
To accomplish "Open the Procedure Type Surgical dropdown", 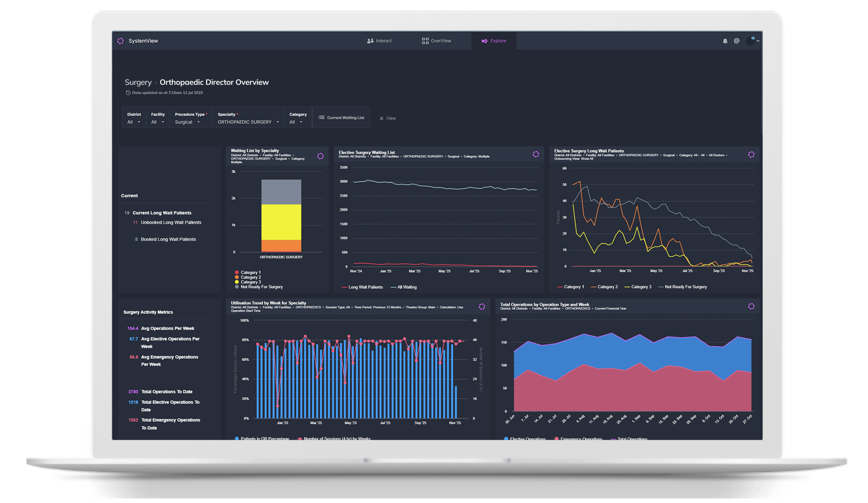I will pos(187,122).
